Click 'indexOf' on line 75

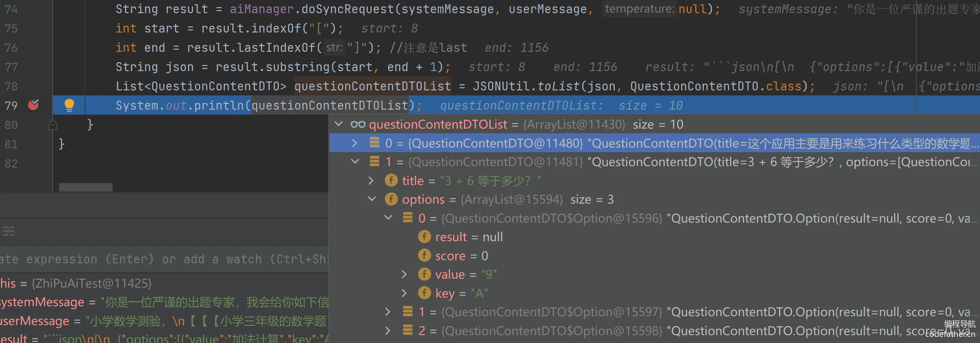coord(276,29)
